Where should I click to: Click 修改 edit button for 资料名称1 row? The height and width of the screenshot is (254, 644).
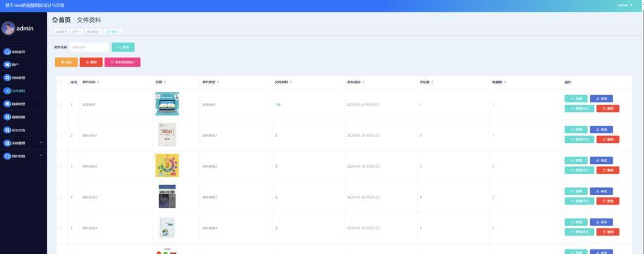[601, 130]
